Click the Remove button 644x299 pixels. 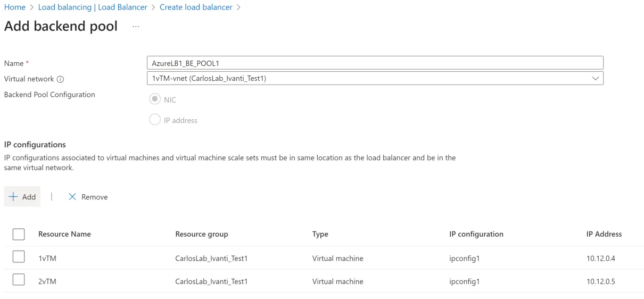click(88, 197)
